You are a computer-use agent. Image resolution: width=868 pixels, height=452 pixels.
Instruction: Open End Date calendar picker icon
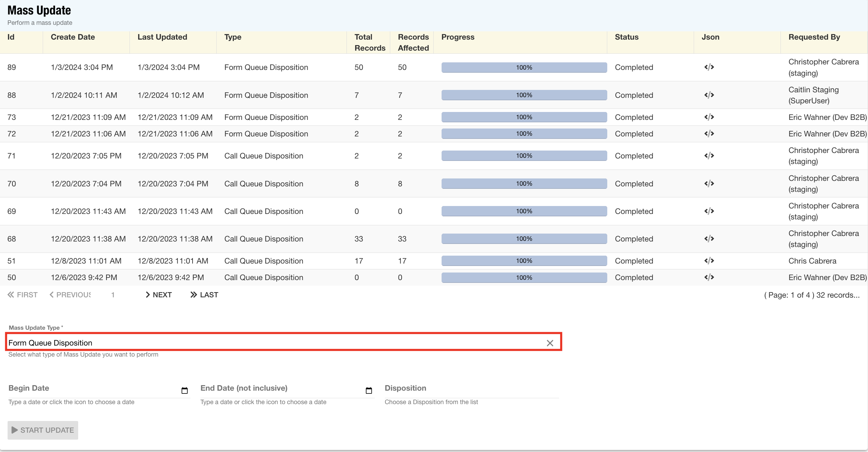coord(369,390)
